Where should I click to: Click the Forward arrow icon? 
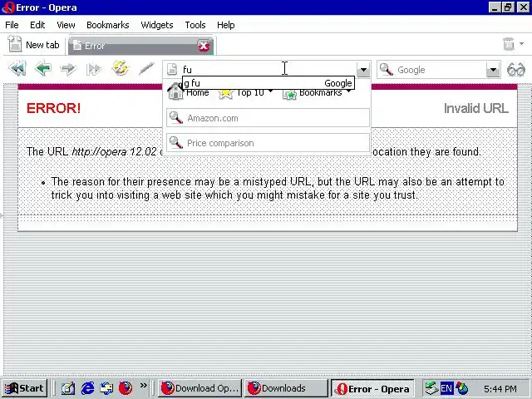pos(68,69)
